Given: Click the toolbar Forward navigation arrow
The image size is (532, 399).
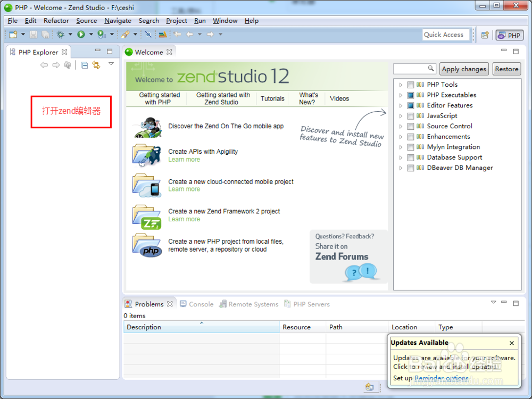Looking at the screenshot, I should [x=210, y=34].
